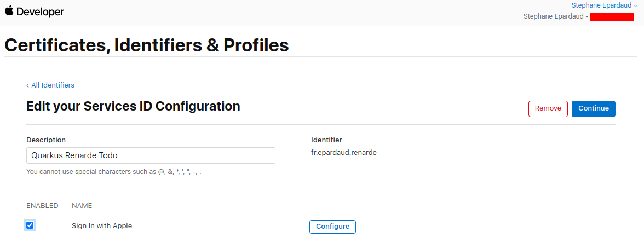The height and width of the screenshot is (243, 644).
Task: Go back to All Identifiers
Action: 50,85
